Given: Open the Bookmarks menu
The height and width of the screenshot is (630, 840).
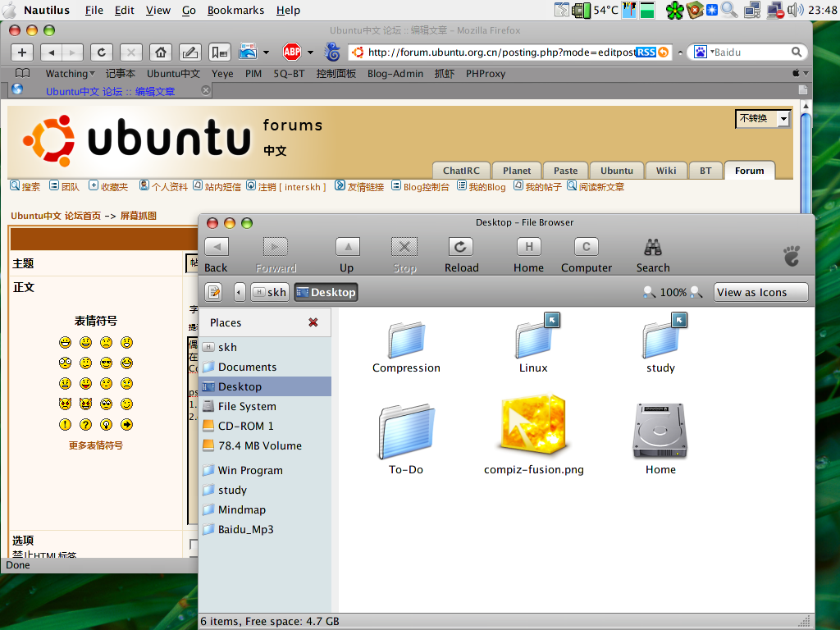Looking at the screenshot, I should pyautogui.click(x=235, y=10).
